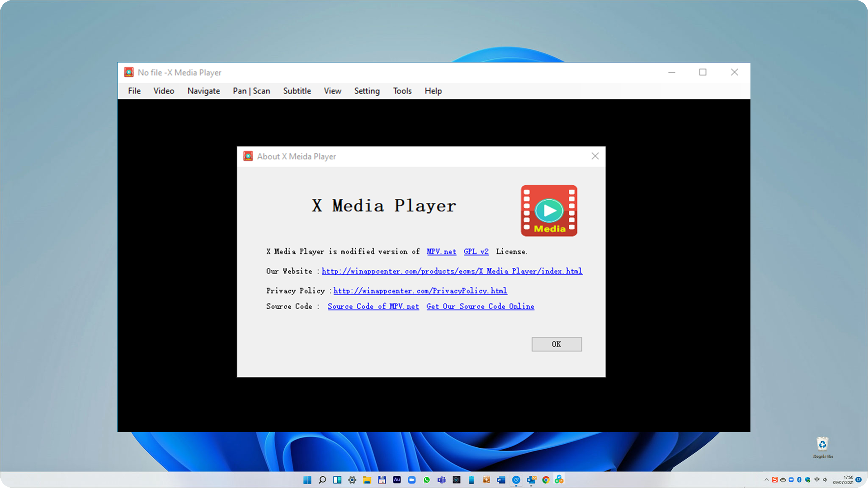Open the MPV.net link
Viewport: 868px width, 488px height.
click(x=441, y=252)
